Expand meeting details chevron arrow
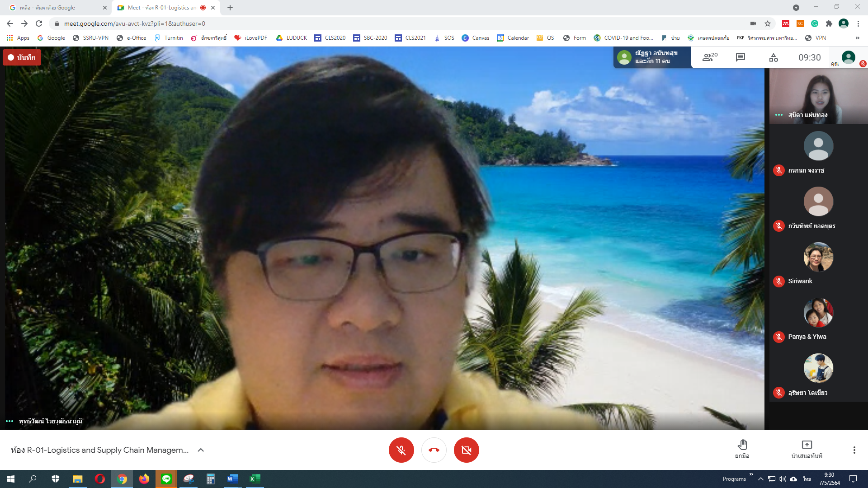Viewport: 868px width, 488px height. [201, 450]
